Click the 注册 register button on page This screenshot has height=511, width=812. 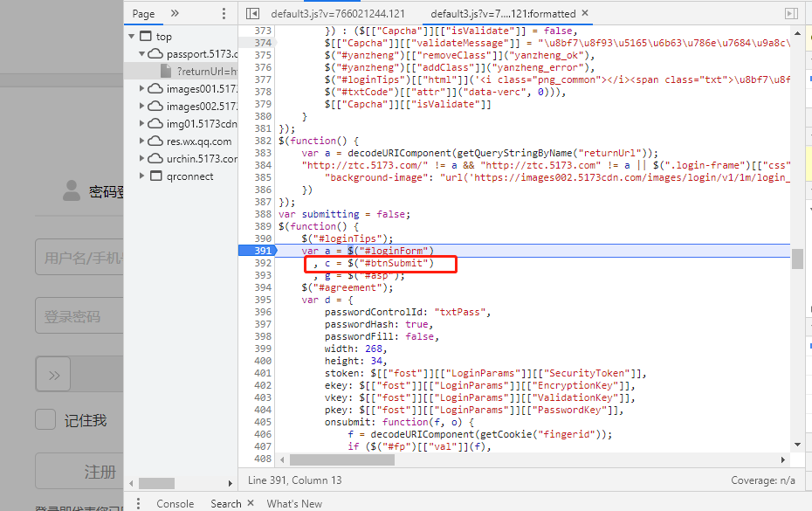click(79, 471)
